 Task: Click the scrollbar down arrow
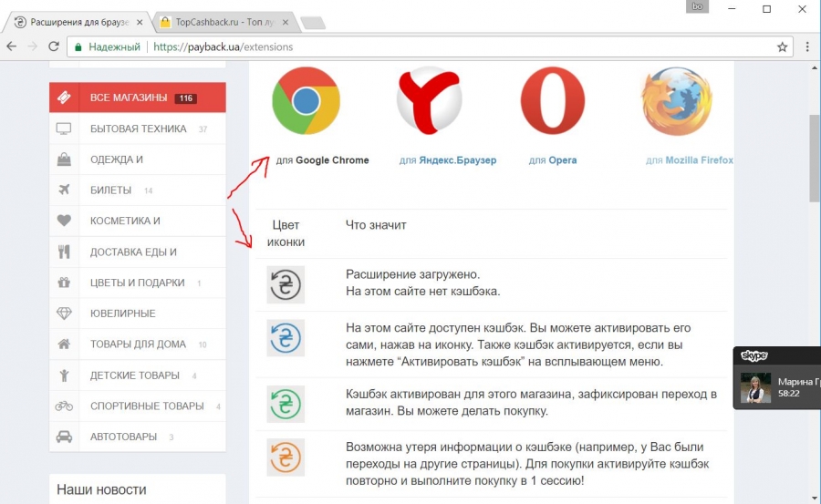(815, 499)
